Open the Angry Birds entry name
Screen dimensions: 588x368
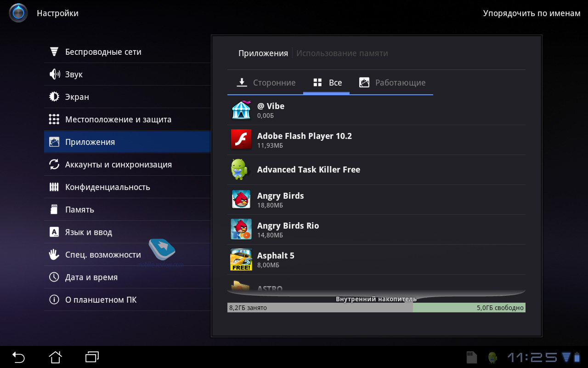pos(281,195)
